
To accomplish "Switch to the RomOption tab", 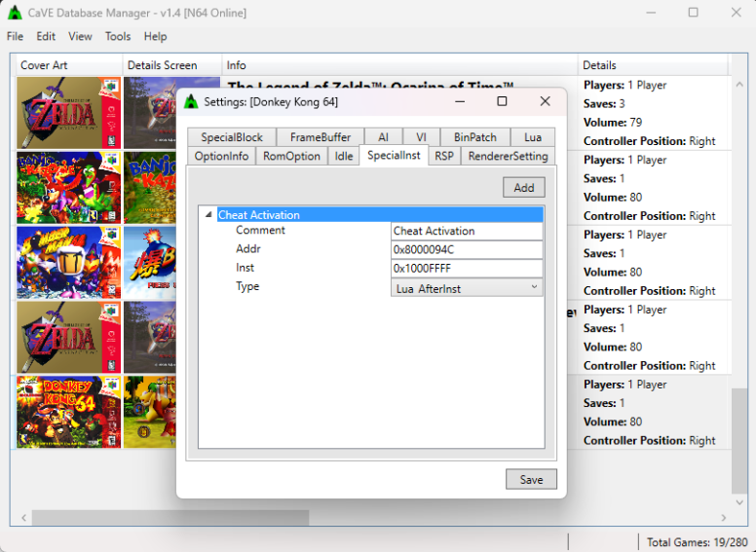I will [x=291, y=156].
